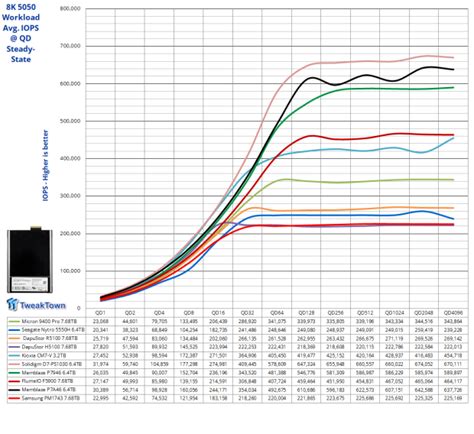Click the 600,000 y-axis label
474x434 pixels.
coord(70,84)
